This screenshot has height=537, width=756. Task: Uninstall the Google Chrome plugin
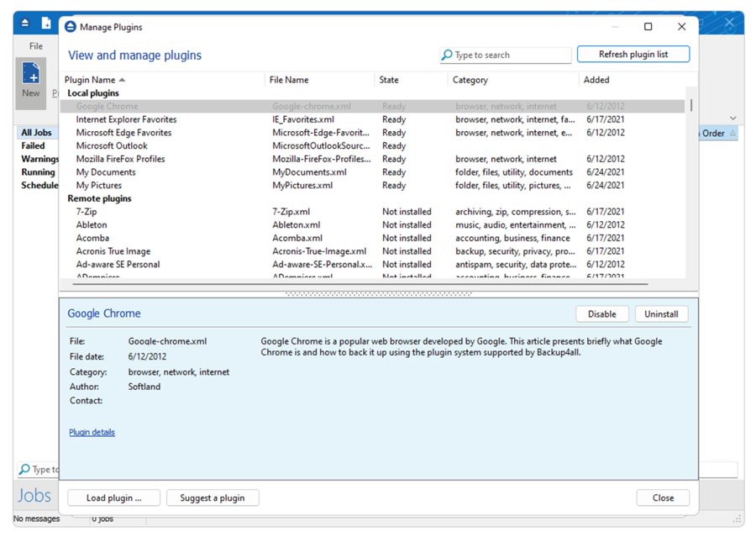click(661, 314)
